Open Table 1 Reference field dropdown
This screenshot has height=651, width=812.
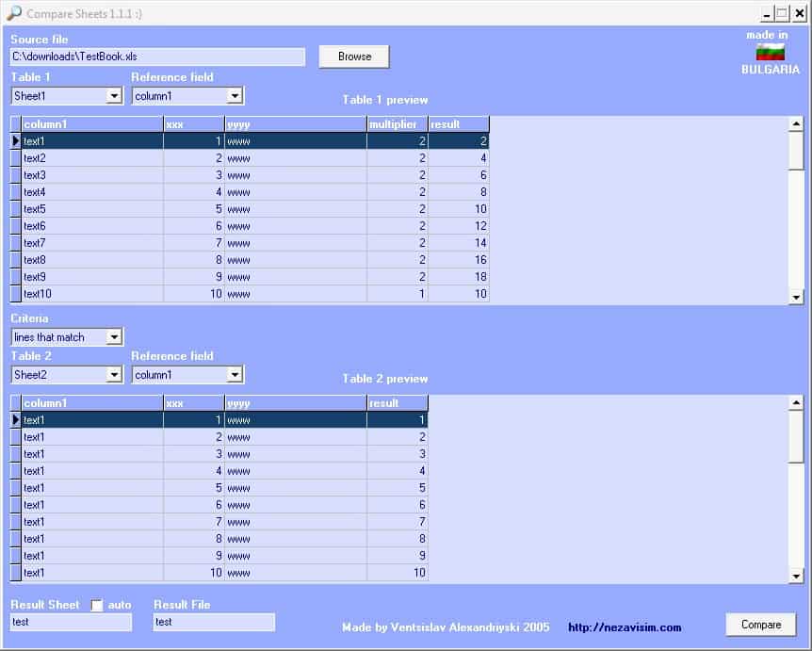pos(235,96)
